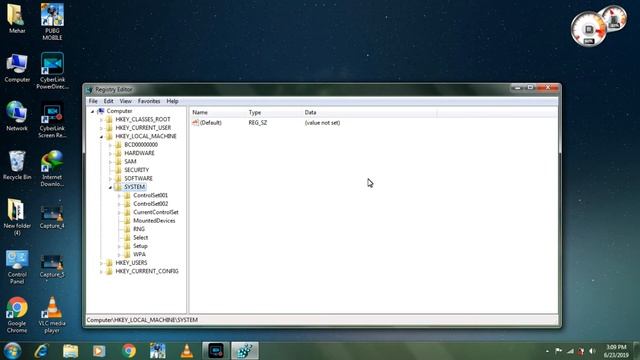Open PUBG MOBILE desktop shortcut
640x360 pixels.
pos(52,21)
